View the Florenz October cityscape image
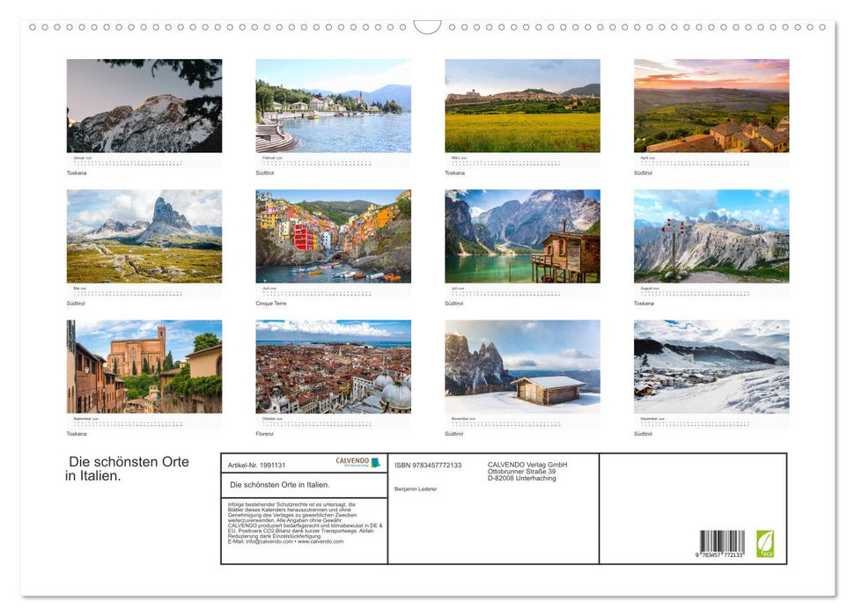 [x=333, y=367]
